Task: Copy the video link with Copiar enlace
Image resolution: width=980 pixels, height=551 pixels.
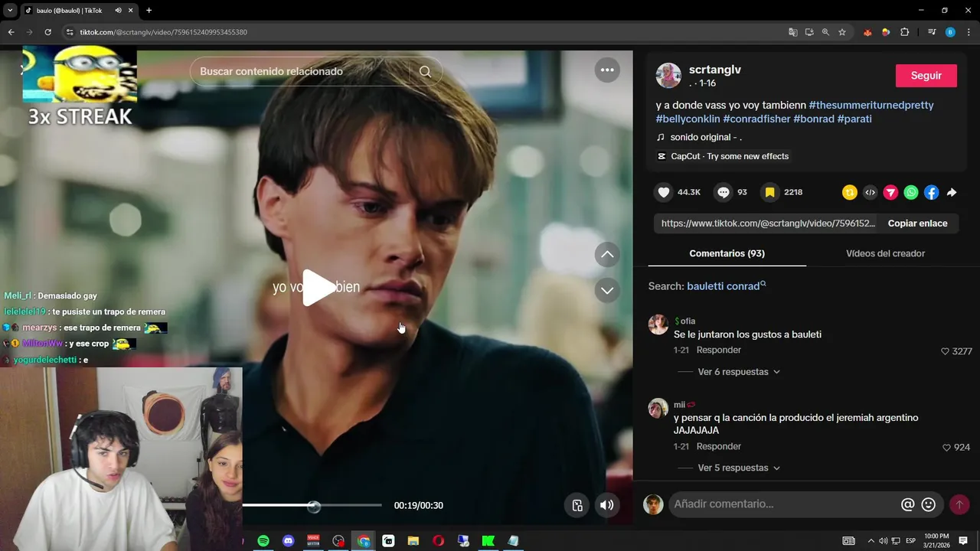Action: [x=918, y=223]
